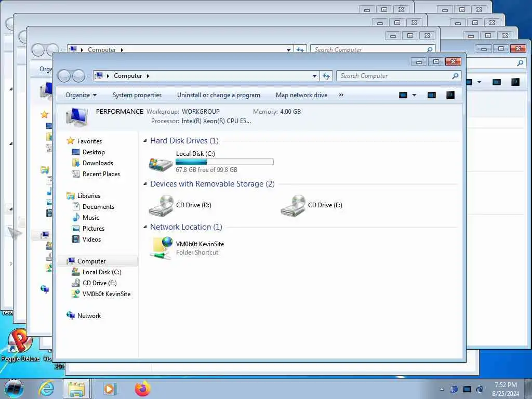
Task: Click the 'Intel(R) Xeon(R) CPU E5...' processor text
Action: click(x=216, y=121)
